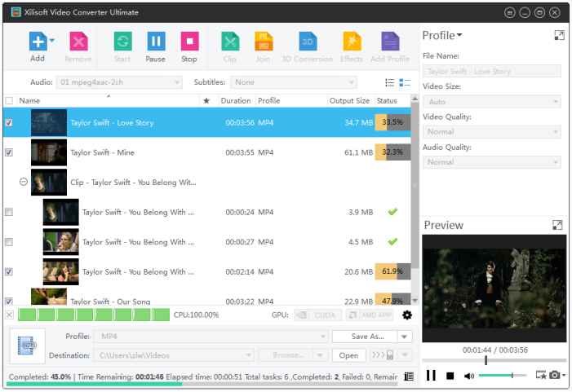
Task: Pause the current conversion
Action: click(x=155, y=42)
